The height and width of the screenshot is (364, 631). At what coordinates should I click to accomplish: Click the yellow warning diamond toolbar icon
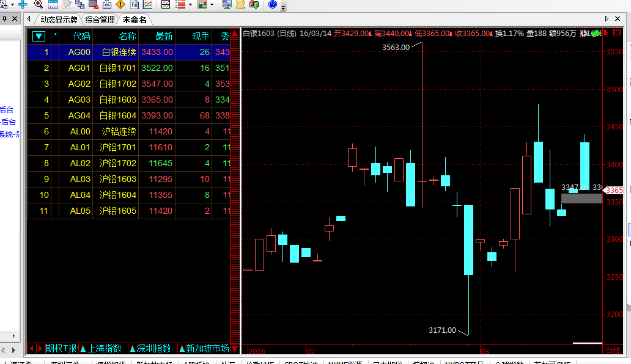(120, 5)
